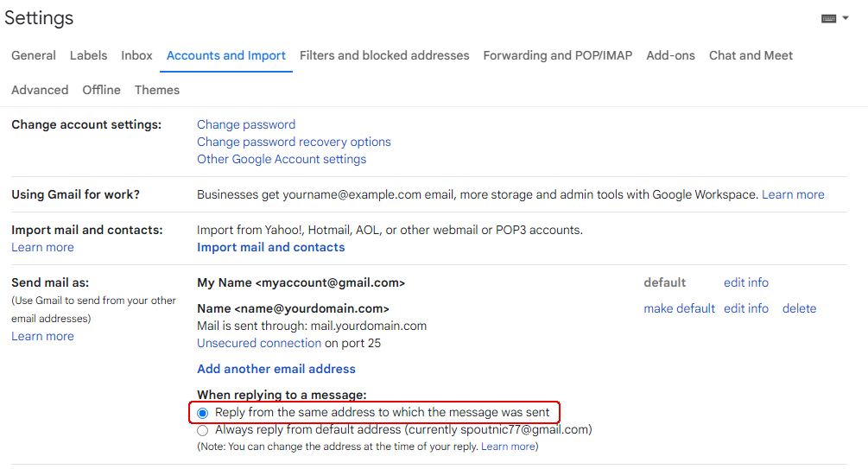The height and width of the screenshot is (469, 868).
Task: Click the keyboard input tools icon
Action: pos(828,18)
